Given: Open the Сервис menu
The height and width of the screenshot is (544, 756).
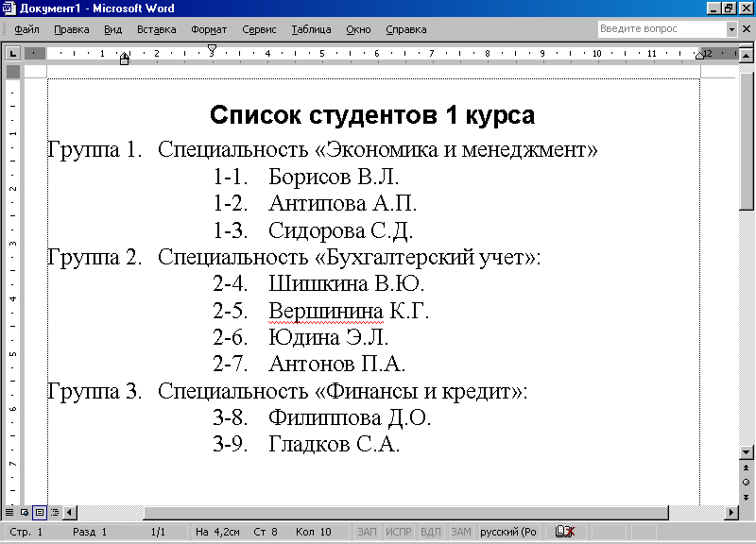Looking at the screenshot, I should [259, 29].
